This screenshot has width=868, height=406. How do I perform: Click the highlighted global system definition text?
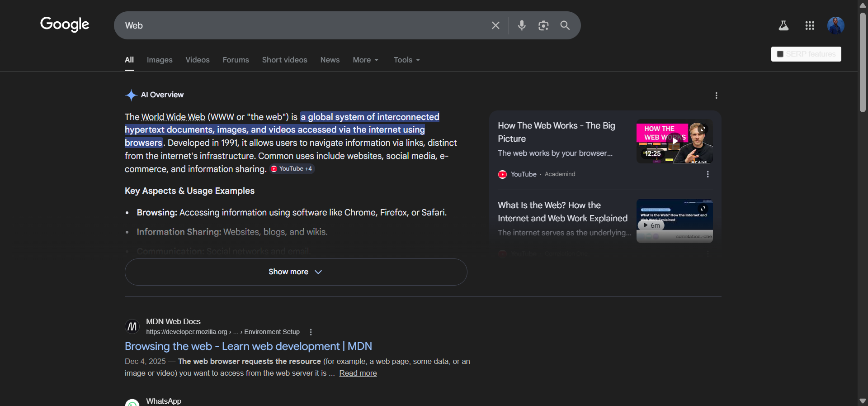tap(282, 130)
